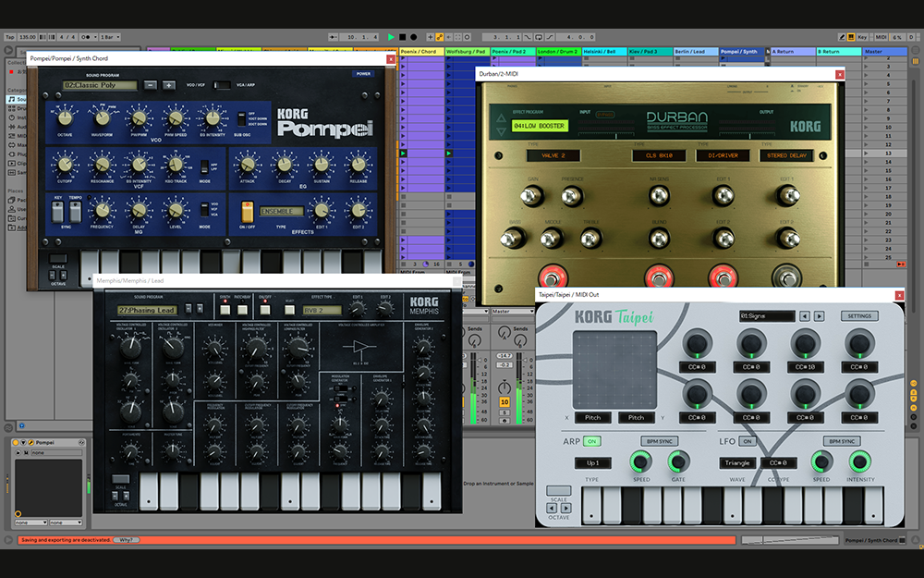924x578 pixels.
Task: Toggle the Pompei TEMPO sync switch
Action: 76,212
